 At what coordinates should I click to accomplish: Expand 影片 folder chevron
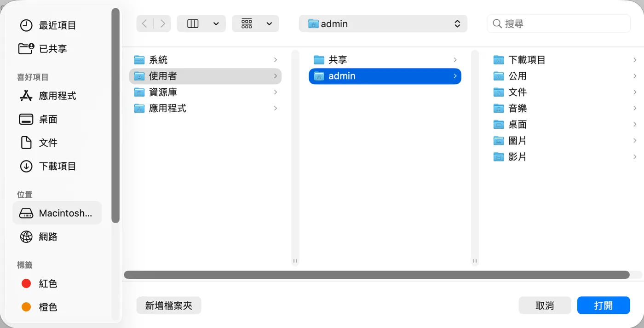tap(635, 157)
